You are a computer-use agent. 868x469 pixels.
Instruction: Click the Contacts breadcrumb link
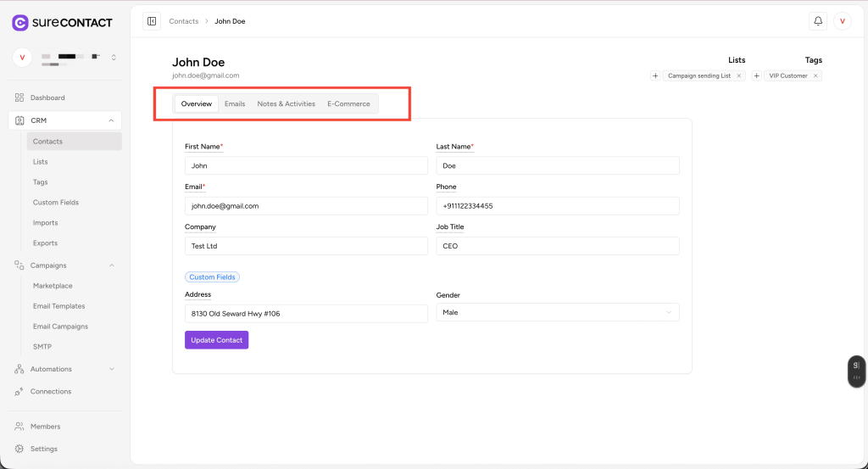184,21
